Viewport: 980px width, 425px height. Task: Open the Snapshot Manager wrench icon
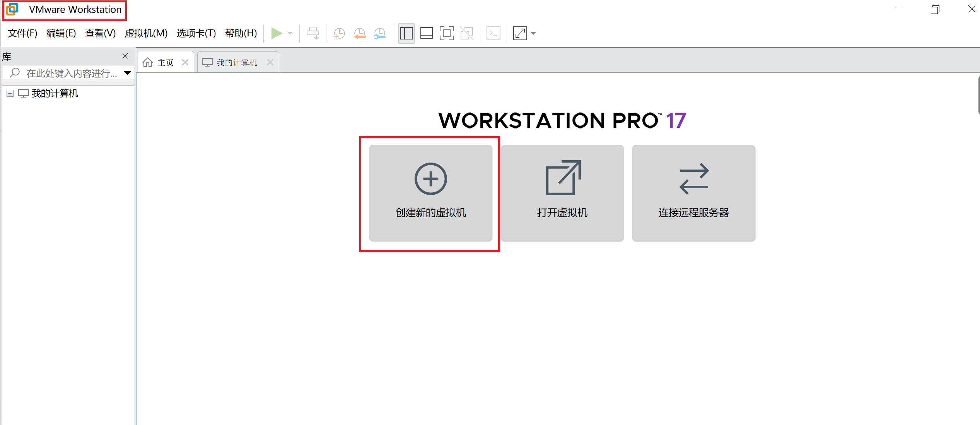tap(380, 33)
